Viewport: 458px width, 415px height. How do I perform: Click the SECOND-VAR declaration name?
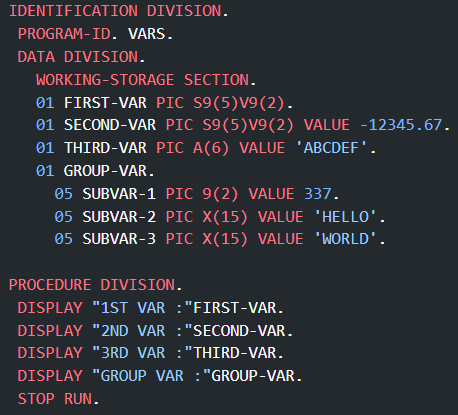[x=110, y=125]
